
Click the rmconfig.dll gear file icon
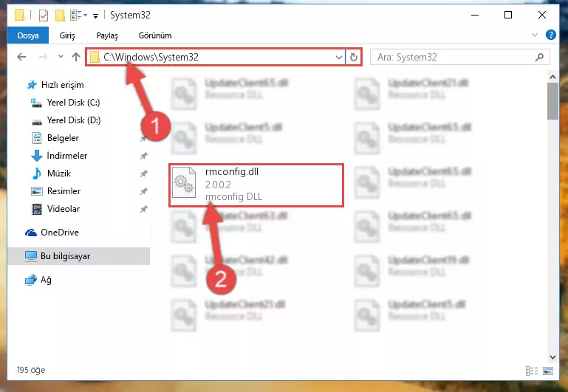(184, 183)
